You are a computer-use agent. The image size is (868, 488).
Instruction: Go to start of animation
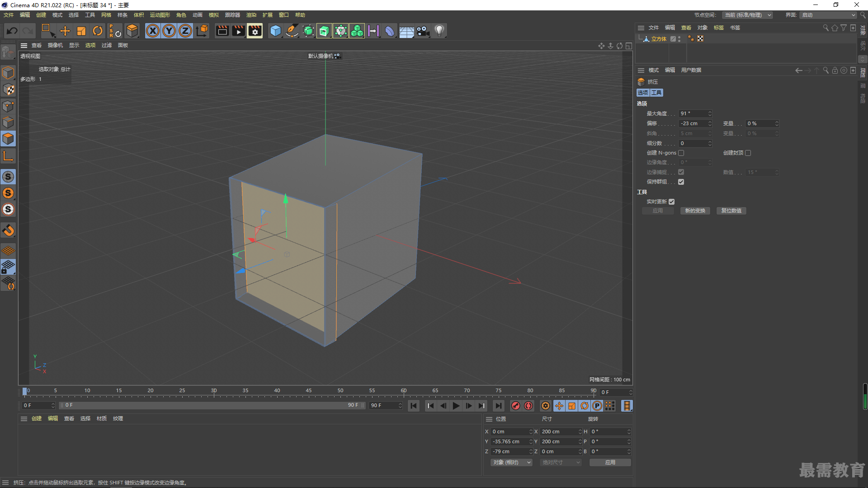click(x=414, y=406)
